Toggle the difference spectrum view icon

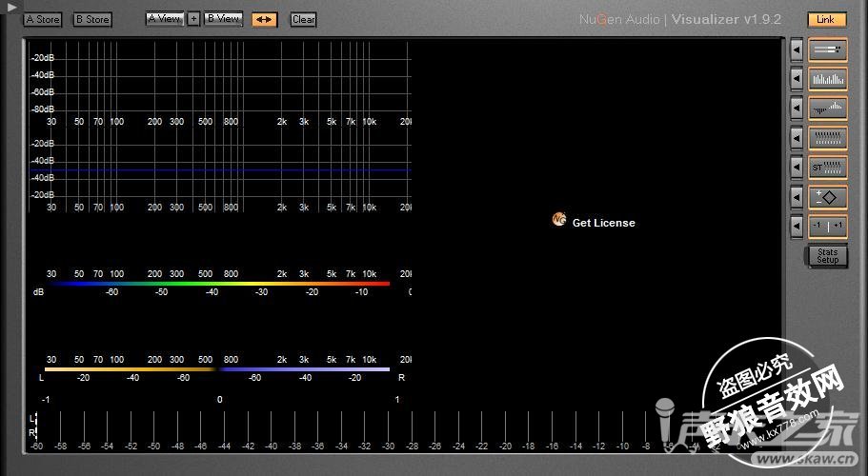828,109
